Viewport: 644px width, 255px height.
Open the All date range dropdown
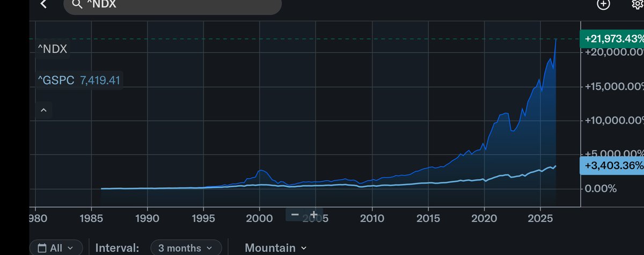point(56,247)
